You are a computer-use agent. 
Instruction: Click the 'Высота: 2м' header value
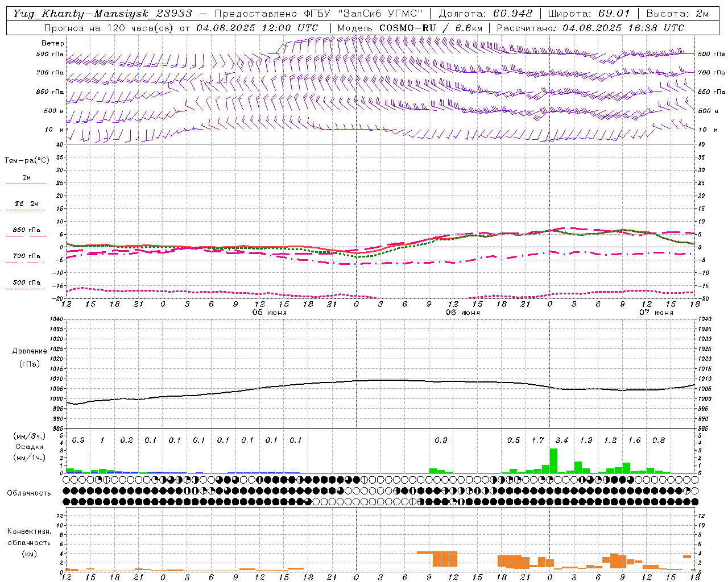coord(677,14)
